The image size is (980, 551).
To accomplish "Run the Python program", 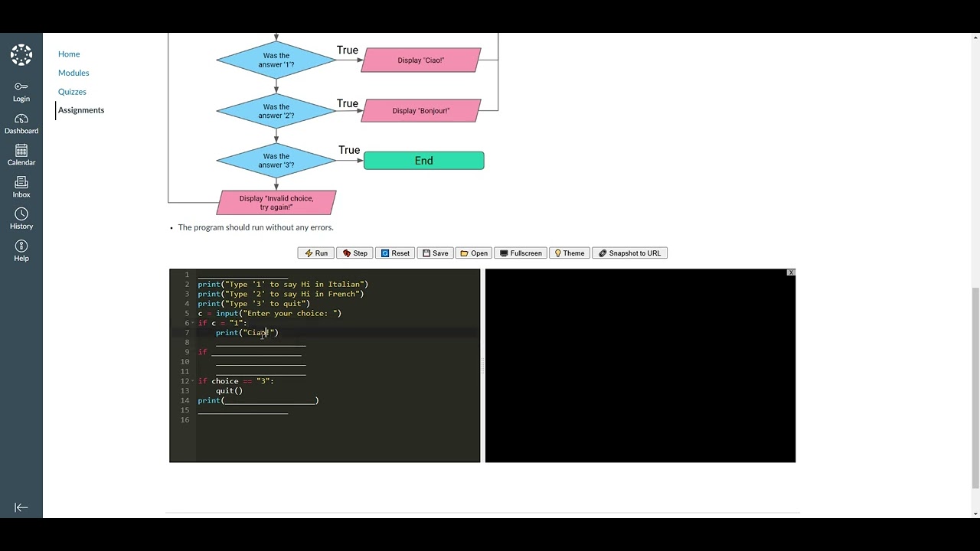I will [316, 253].
